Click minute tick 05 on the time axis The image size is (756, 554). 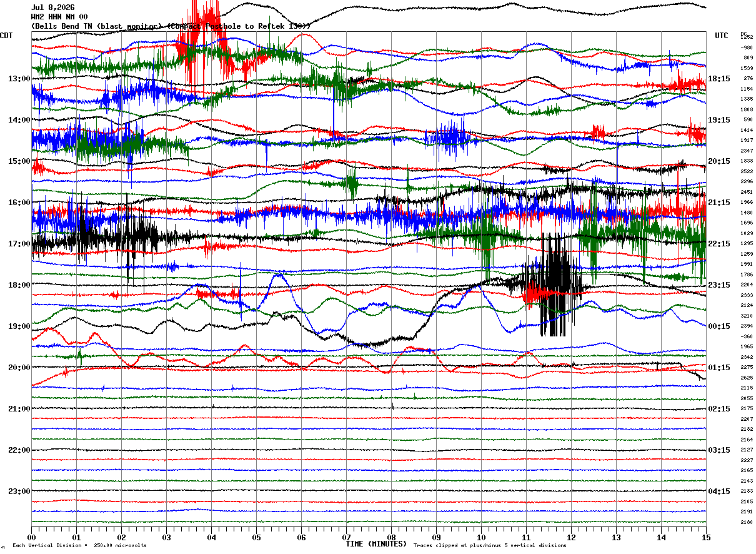[257, 537]
